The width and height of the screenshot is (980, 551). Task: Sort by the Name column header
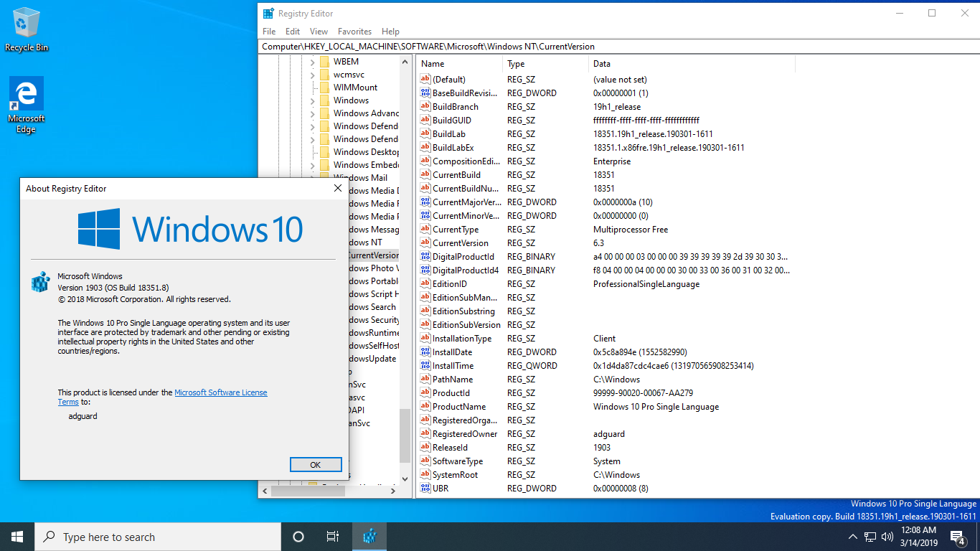(x=459, y=64)
